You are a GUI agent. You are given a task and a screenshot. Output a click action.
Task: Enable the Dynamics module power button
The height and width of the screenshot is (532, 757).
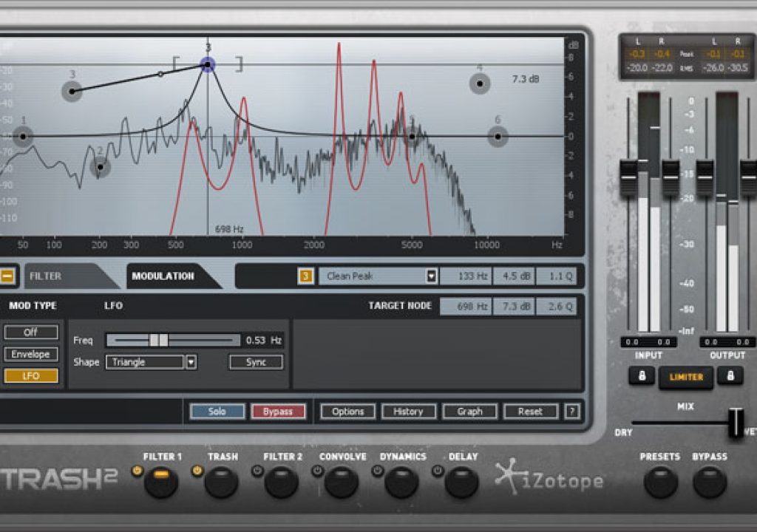(x=378, y=470)
